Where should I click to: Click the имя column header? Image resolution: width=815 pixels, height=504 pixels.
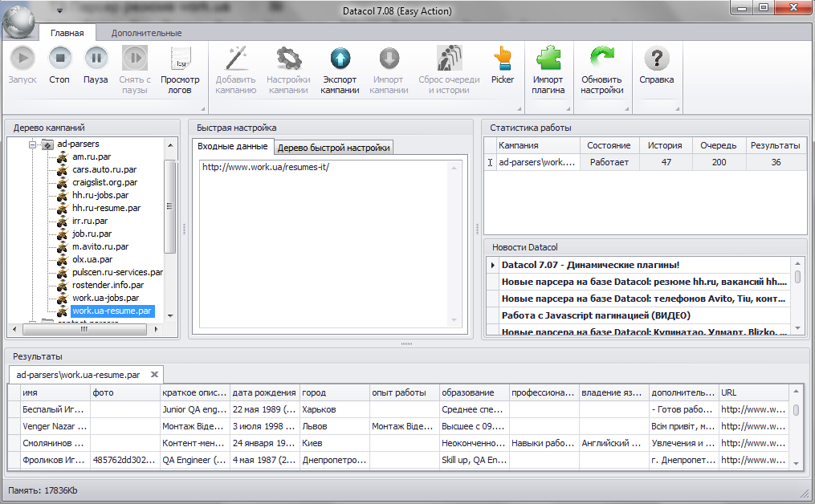coord(55,392)
